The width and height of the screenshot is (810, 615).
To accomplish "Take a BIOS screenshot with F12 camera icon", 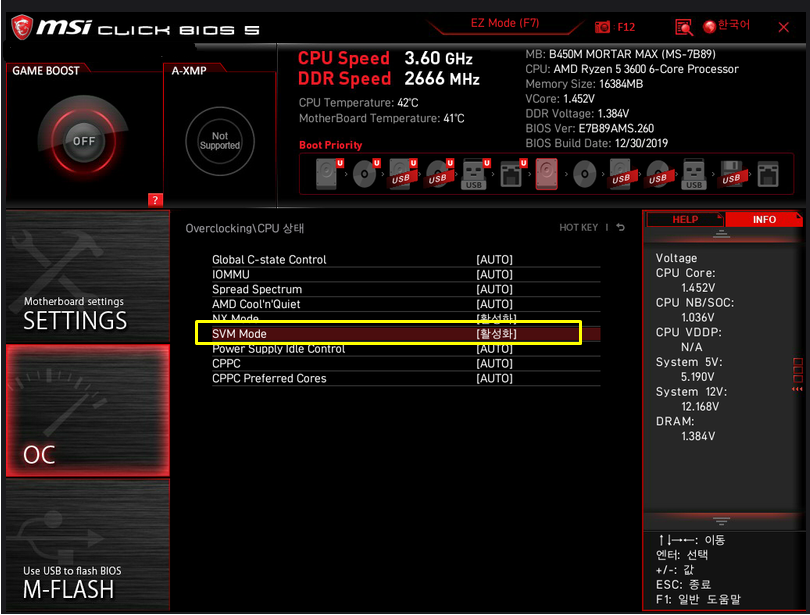I will pyautogui.click(x=602, y=27).
